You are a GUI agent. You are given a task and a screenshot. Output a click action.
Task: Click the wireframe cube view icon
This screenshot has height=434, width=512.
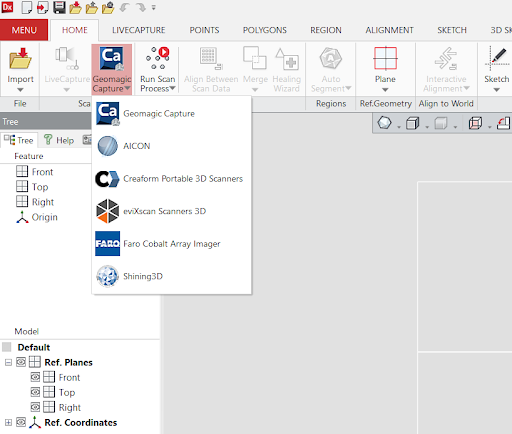475,123
